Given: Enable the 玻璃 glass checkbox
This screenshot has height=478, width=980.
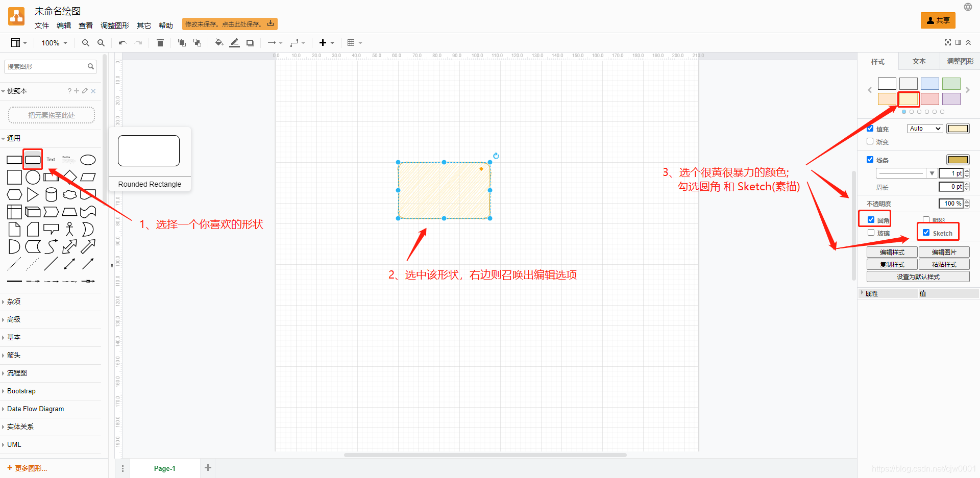Looking at the screenshot, I should coord(871,233).
